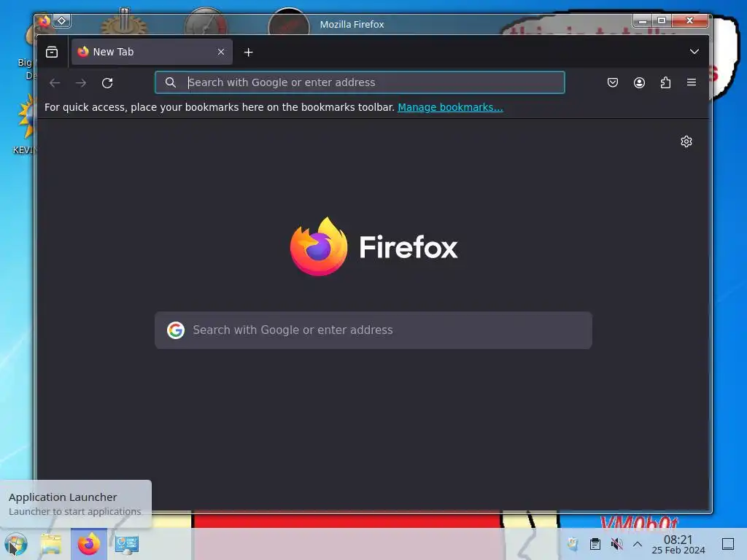The height and width of the screenshot is (560, 747).
Task: Select the New Tab tab
Action: click(x=152, y=52)
